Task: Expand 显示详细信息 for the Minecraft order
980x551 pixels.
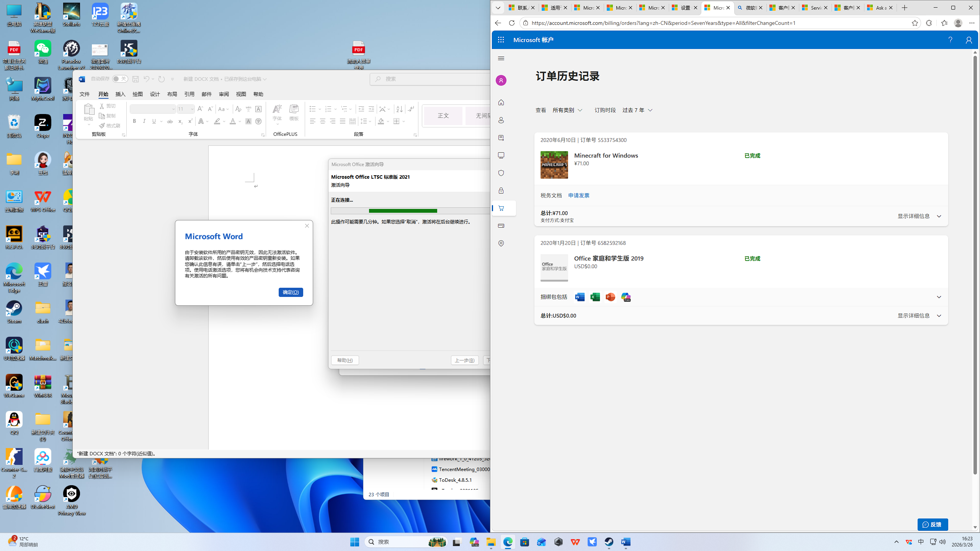Action: pyautogui.click(x=919, y=216)
